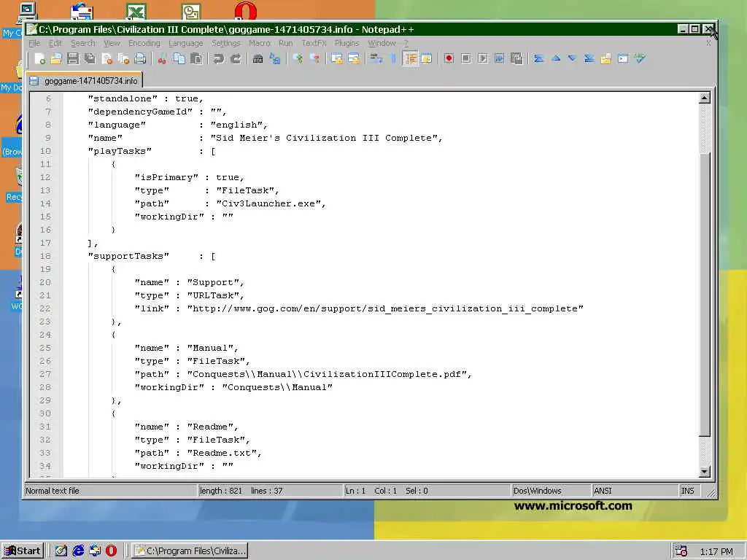
Task: Open the ? help menu
Action: [x=406, y=43]
